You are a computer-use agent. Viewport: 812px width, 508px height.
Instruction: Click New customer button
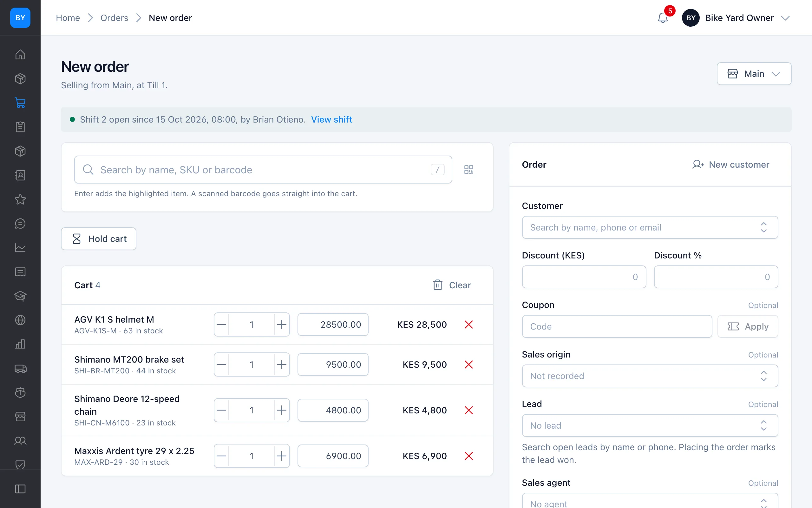730,164
